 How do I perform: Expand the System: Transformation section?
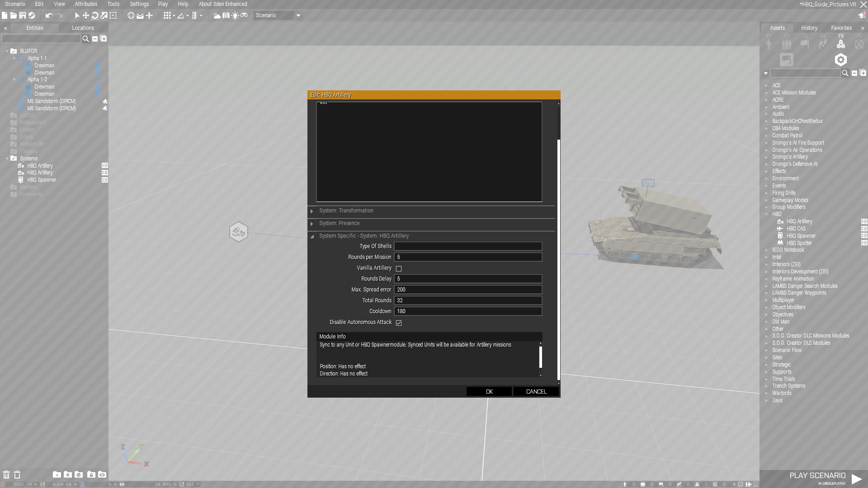pyautogui.click(x=312, y=211)
